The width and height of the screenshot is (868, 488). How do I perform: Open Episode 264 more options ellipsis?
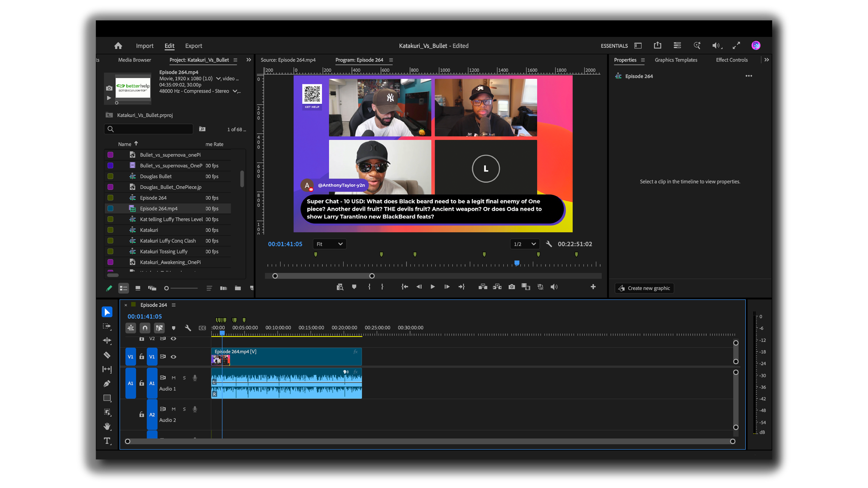pos(749,76)
